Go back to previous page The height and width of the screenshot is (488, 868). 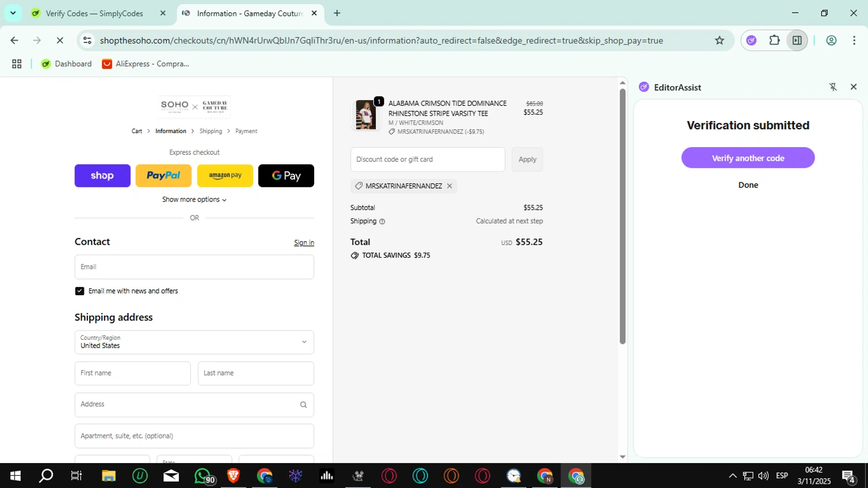point(14,41)
